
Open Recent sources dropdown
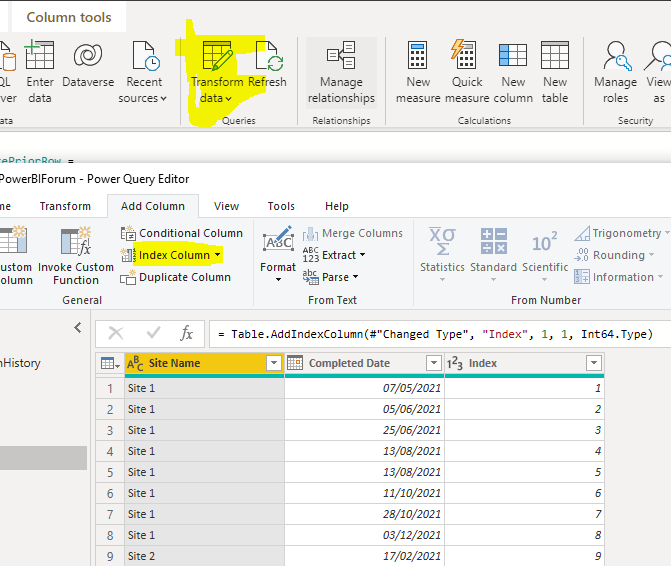(x=143, y=73)
